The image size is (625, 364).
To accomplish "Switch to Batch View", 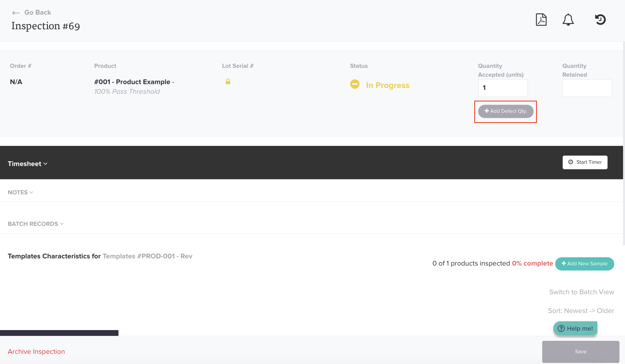I will [581, 292].
